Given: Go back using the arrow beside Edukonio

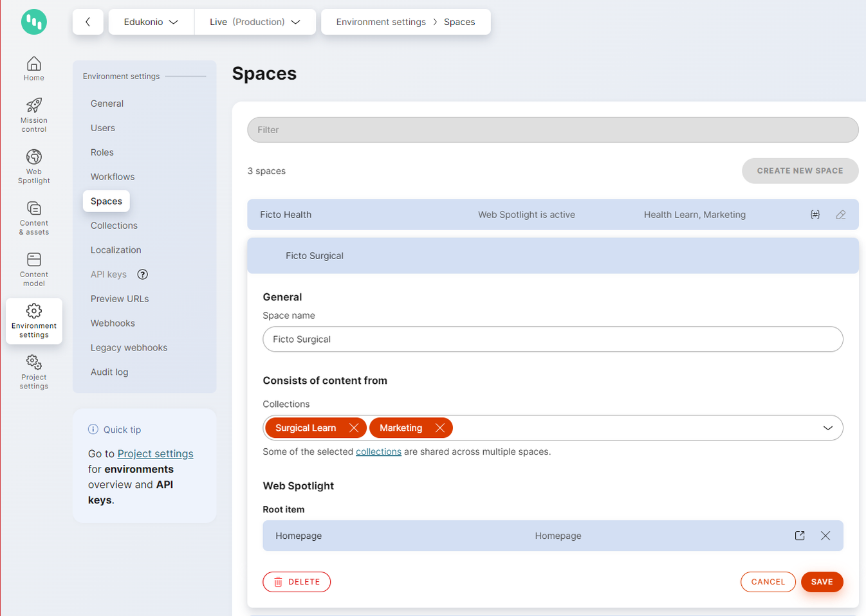Looking at the screenshot, I should (88, 21).
